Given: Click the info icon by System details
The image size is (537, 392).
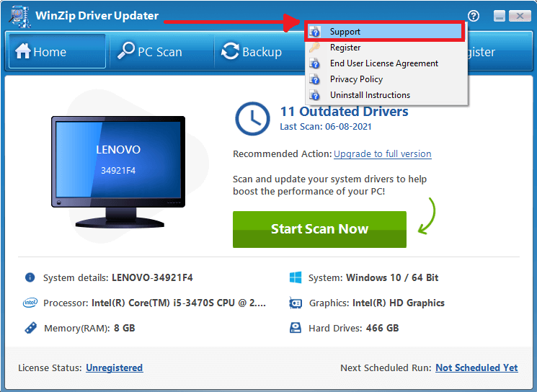Looking at the screenshot, I should [30, 277].
